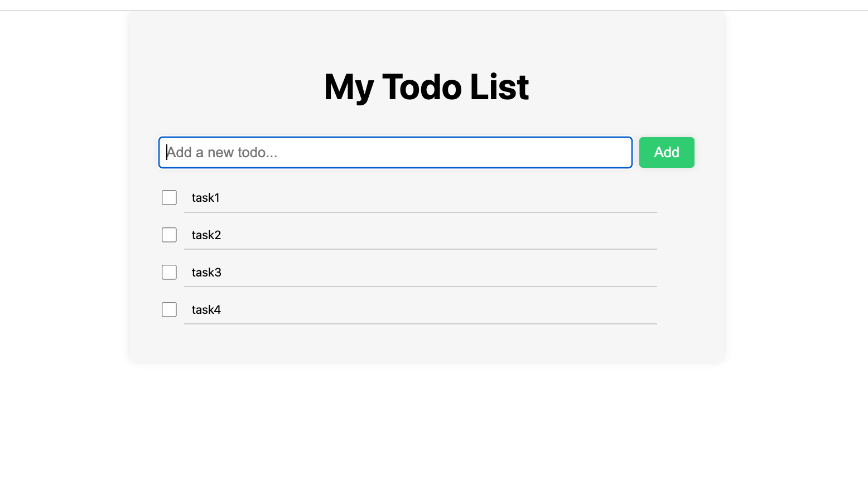Screen dimensions: 868x495
Task: Click the task1 label text
Action: [x=205, y=198]
